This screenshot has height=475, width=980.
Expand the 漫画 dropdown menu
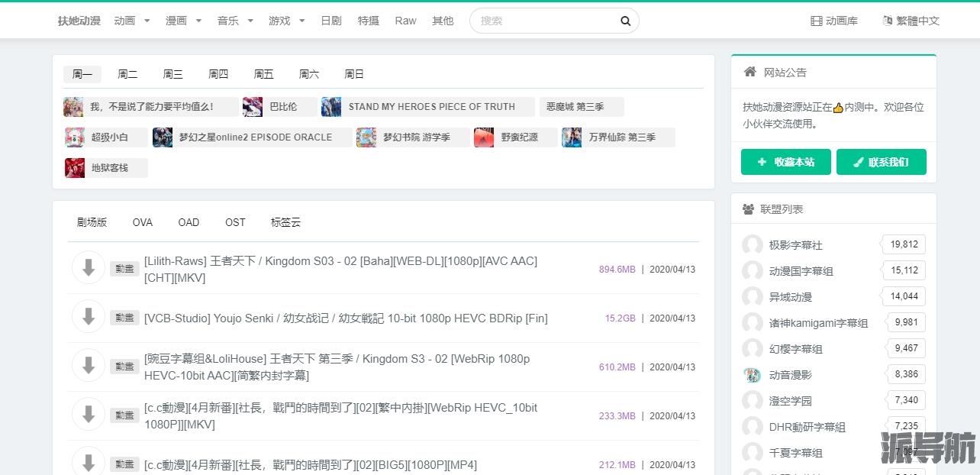pyautogui.click(x=184, y=21)
